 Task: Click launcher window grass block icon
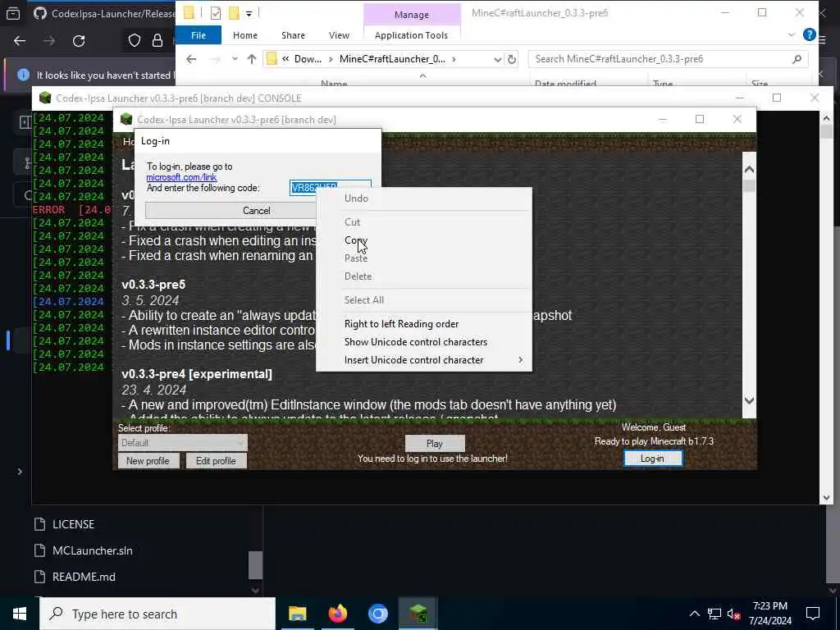click(x=126, y=120)
